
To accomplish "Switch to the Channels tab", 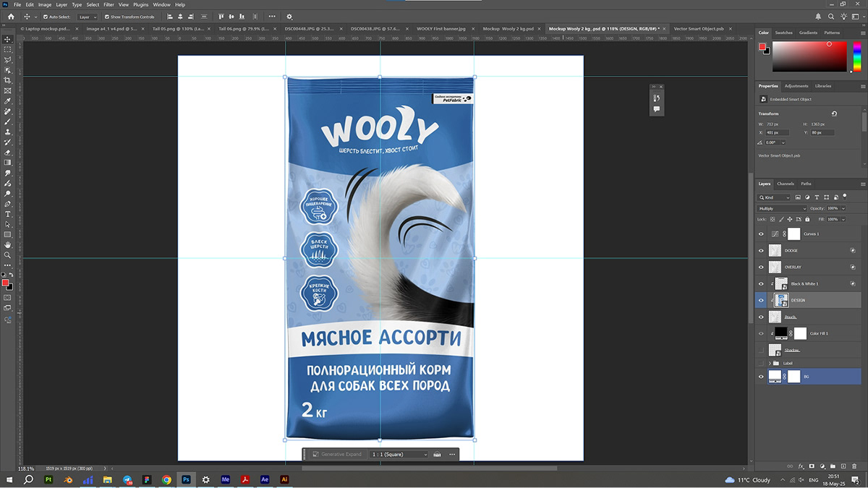I will click(x=786, y=184).
